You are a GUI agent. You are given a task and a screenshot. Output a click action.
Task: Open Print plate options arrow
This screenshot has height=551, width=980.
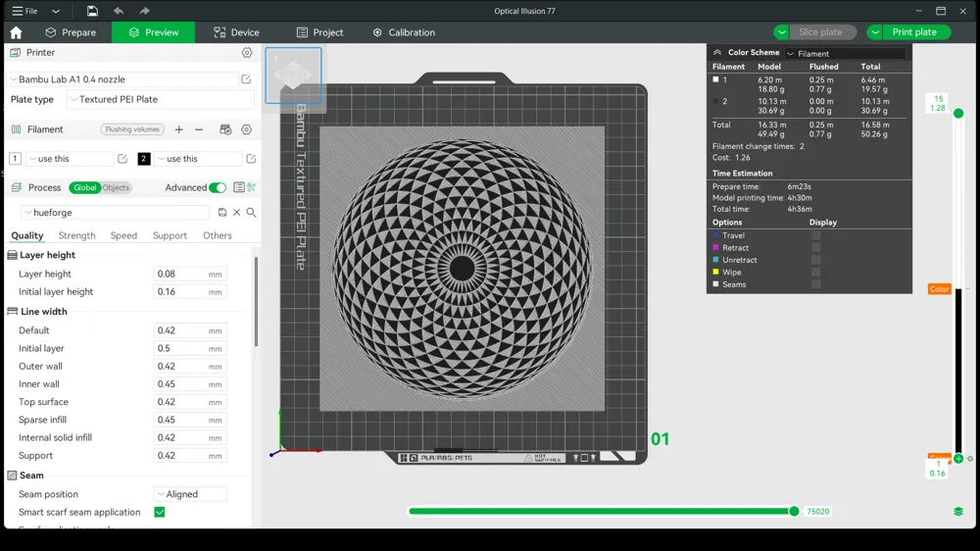tap(875, 32)
